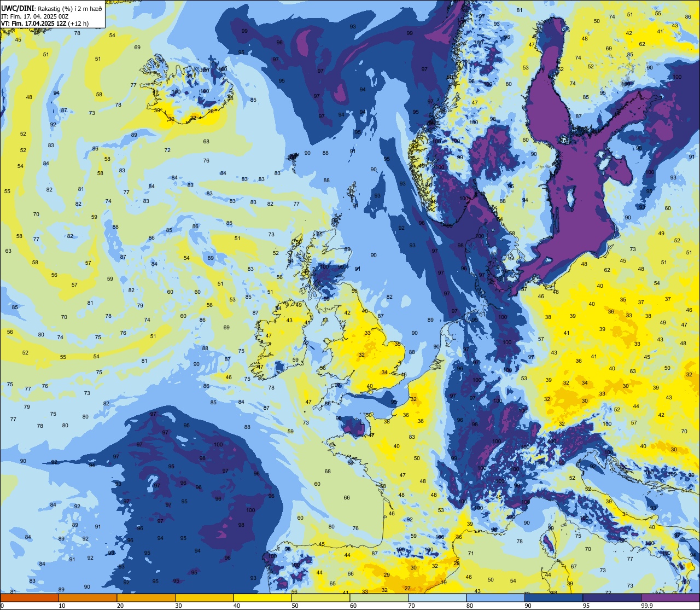
Task: Click the 70–80 % pale blue legend swatch
Action: tap(437, 597)
